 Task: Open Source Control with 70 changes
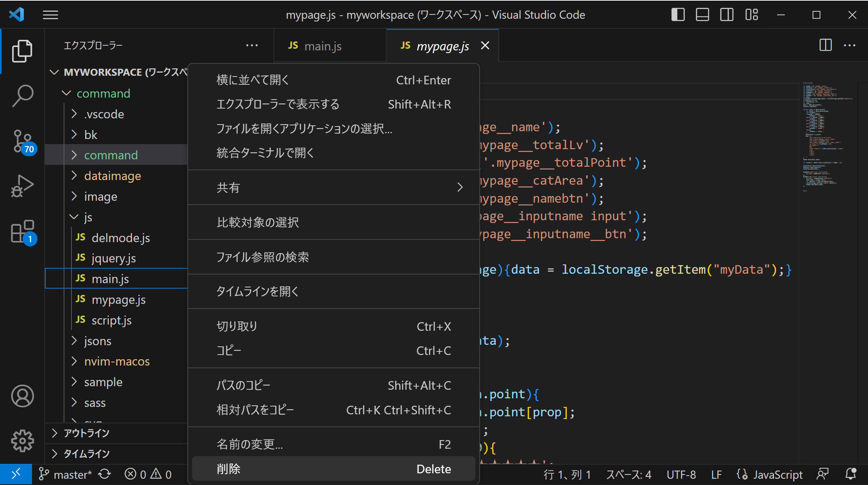23,142
